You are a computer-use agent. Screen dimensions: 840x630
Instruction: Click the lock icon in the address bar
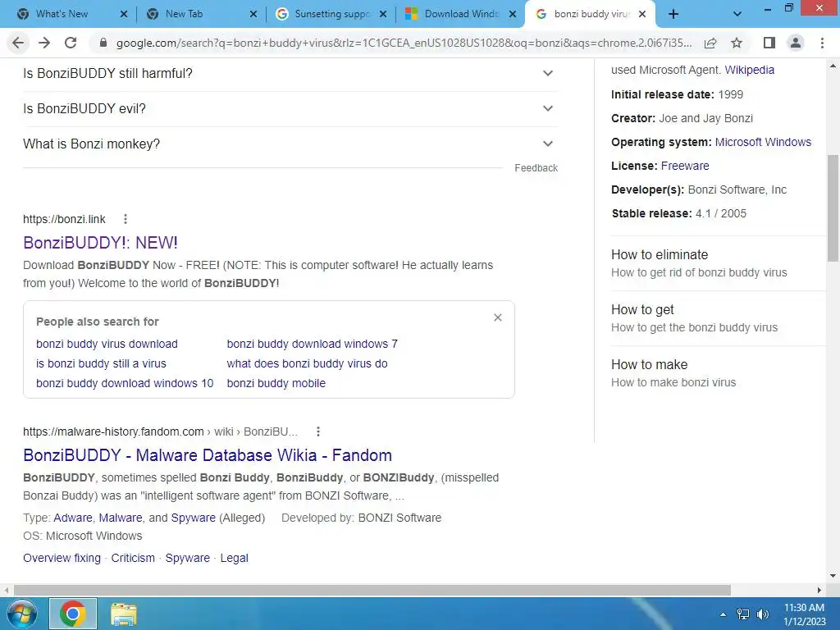[103, 43]
